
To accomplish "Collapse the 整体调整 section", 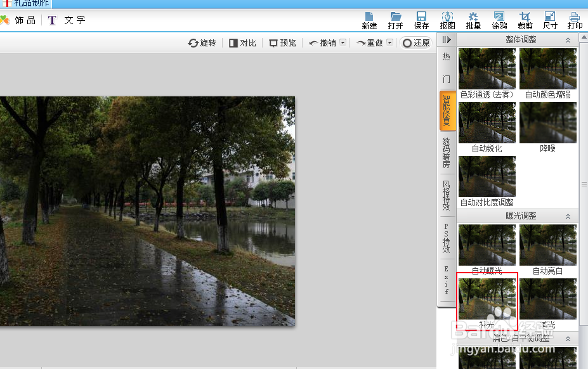I will point(568,40).
